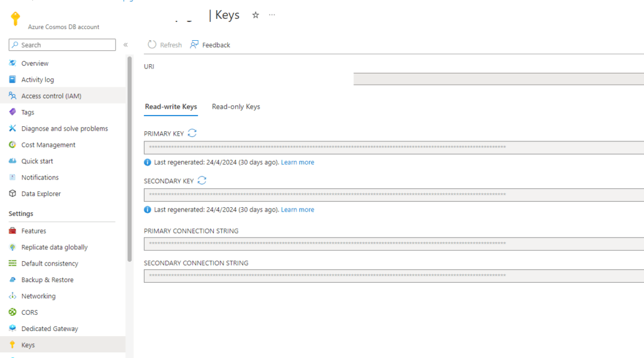The width and height of the screenshot is (644, 358).
Task: Click the Default consistency icon
Action: [13, 263]
